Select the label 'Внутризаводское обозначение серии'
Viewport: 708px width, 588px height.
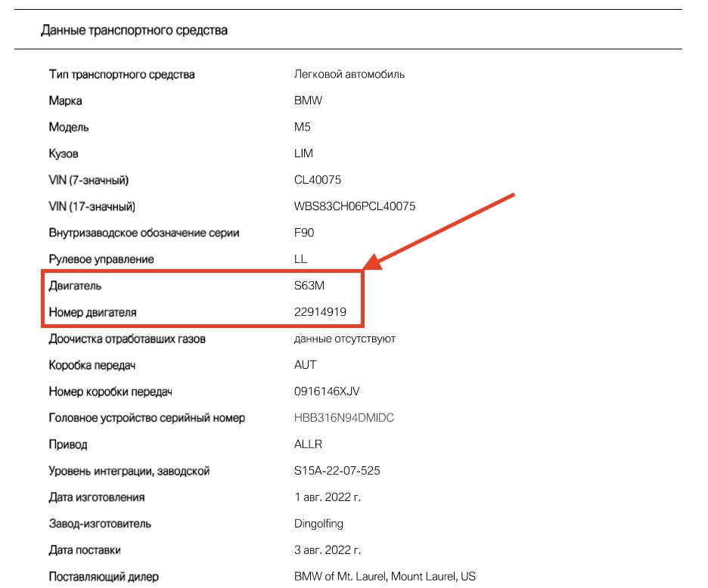[x=144, y=233]
